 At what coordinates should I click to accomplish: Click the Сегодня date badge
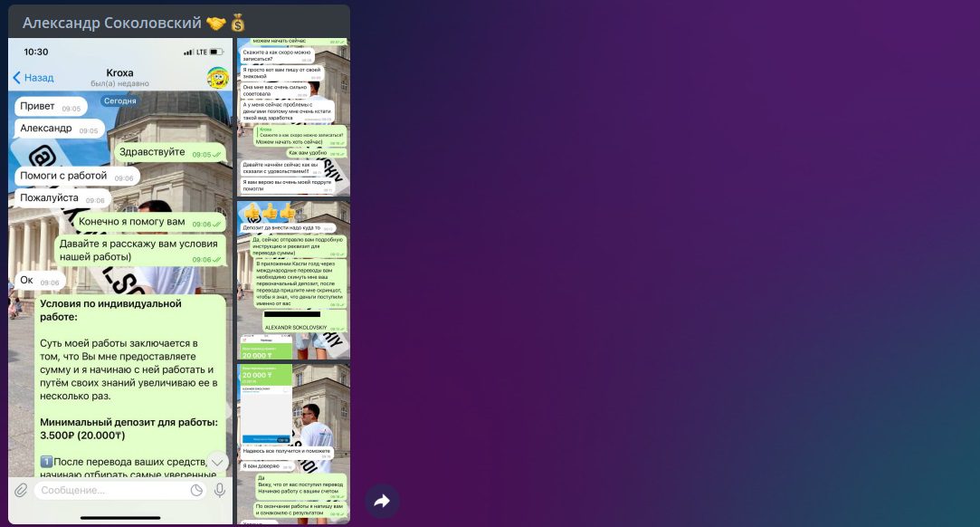click(x=120, y=101)
